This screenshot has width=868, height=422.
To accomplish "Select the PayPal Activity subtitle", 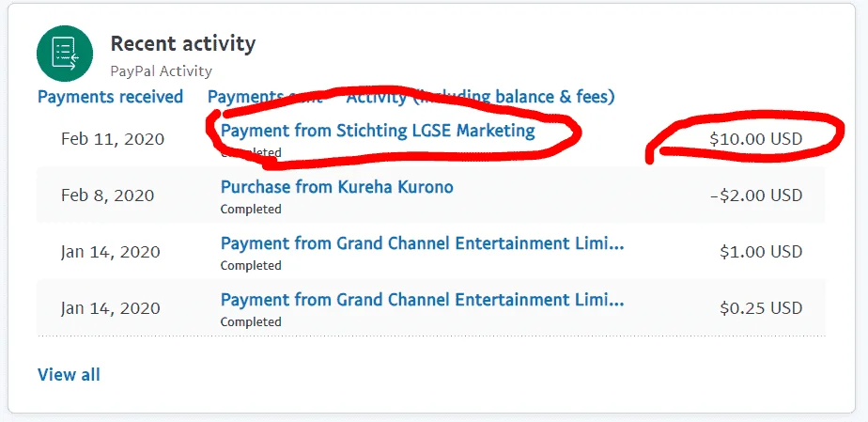I will pyautogui.click(x=161, y=70).
